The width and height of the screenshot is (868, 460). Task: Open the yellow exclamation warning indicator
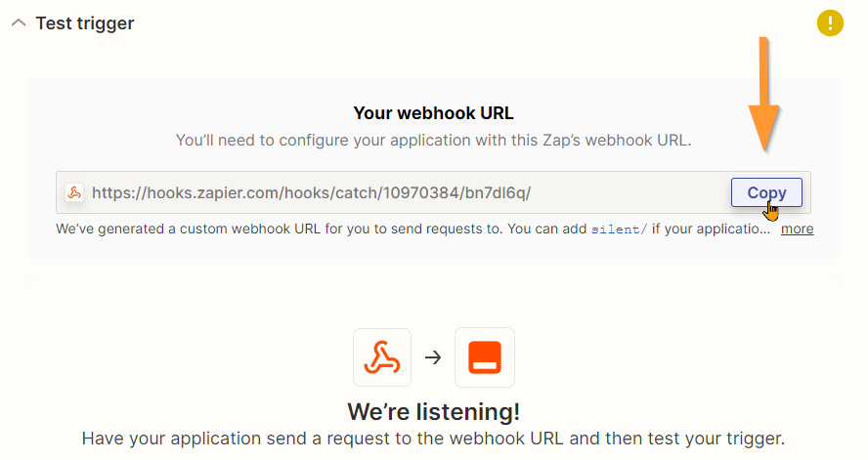[x=830, y=23]
